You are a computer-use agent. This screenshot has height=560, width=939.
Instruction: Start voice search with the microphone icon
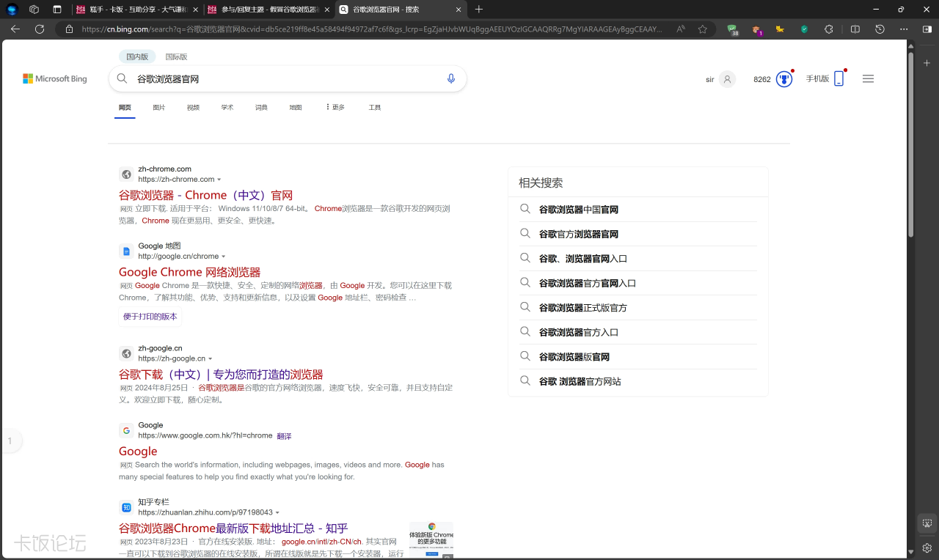451,78
